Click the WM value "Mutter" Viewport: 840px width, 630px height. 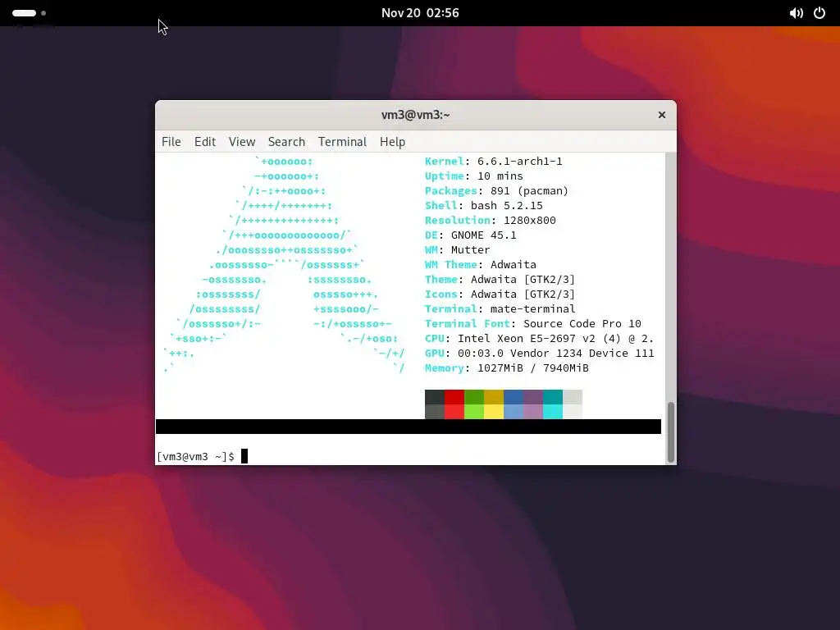[470, 250]
